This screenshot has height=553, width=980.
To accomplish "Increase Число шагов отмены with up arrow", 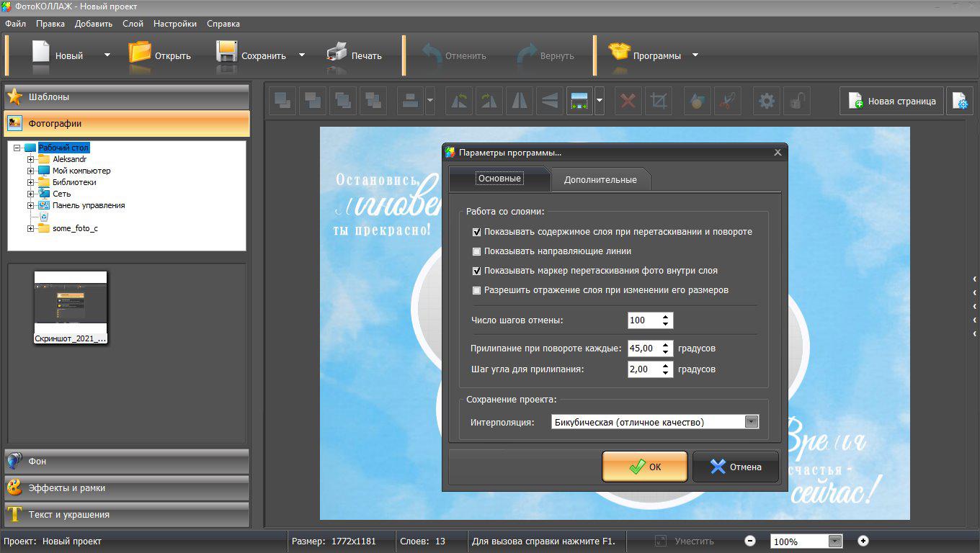I will click(665, 317).
